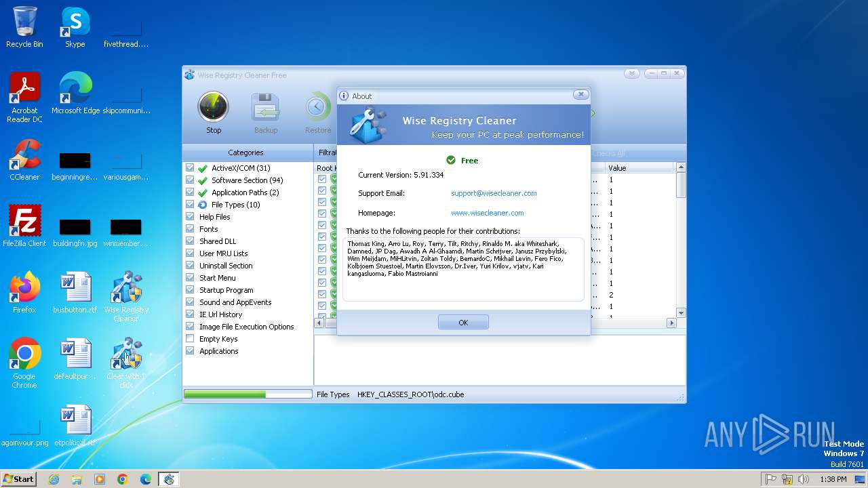
Task: Click the Action Center flag tray icon
Action: [x=771, y=479]
